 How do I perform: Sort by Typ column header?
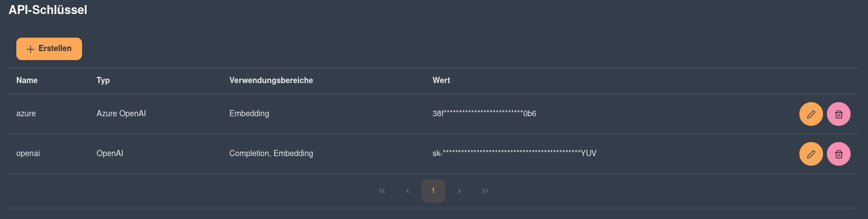tap(103, 80)
